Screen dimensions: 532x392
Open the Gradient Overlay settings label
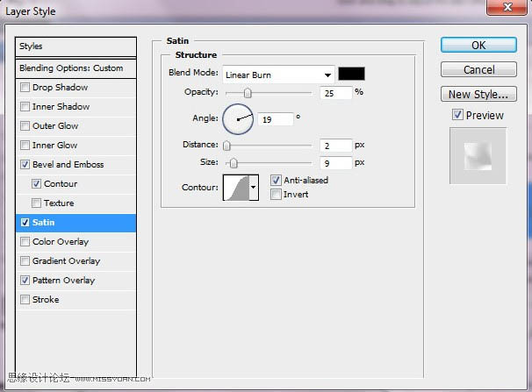coord(66,261)
